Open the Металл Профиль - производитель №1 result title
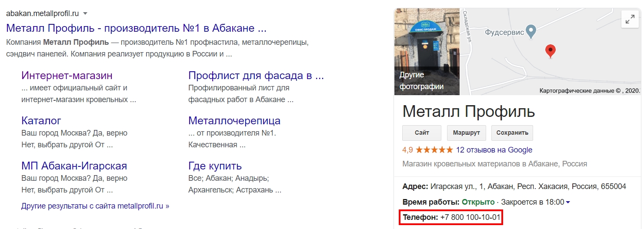The image size is (644, 229). tap(136, 29)
